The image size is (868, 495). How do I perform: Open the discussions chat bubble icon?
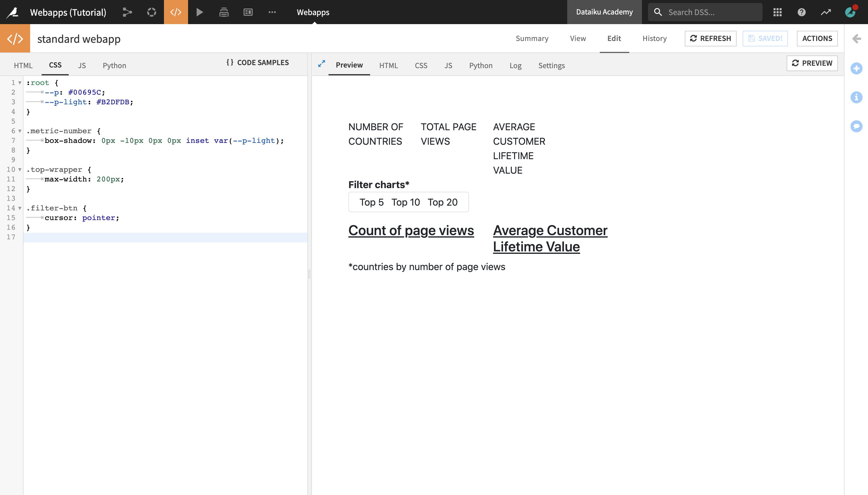[x=857, y=126]
